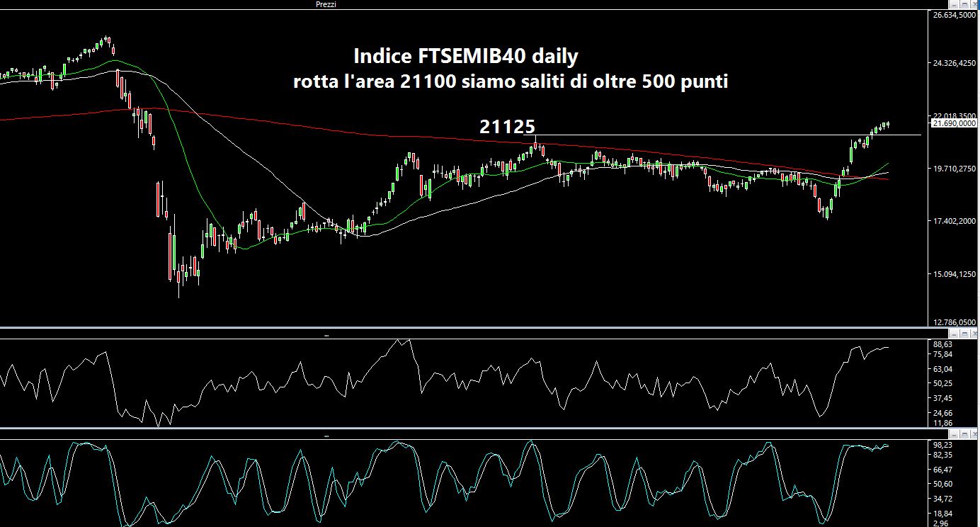The height and width of the screenshot is (527, 980).
Task: Click the 88,63 oscillator axis value
Action: [944, 344]
